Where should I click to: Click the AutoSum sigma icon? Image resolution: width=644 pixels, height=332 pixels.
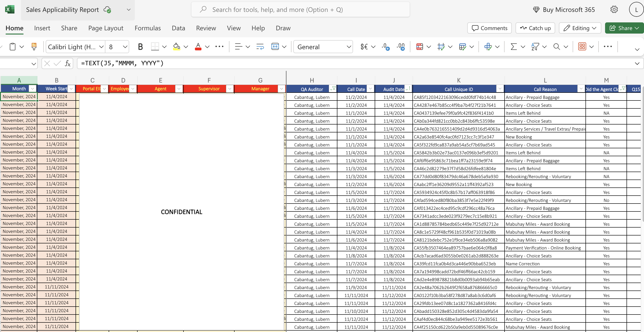[x=513, y=47]
